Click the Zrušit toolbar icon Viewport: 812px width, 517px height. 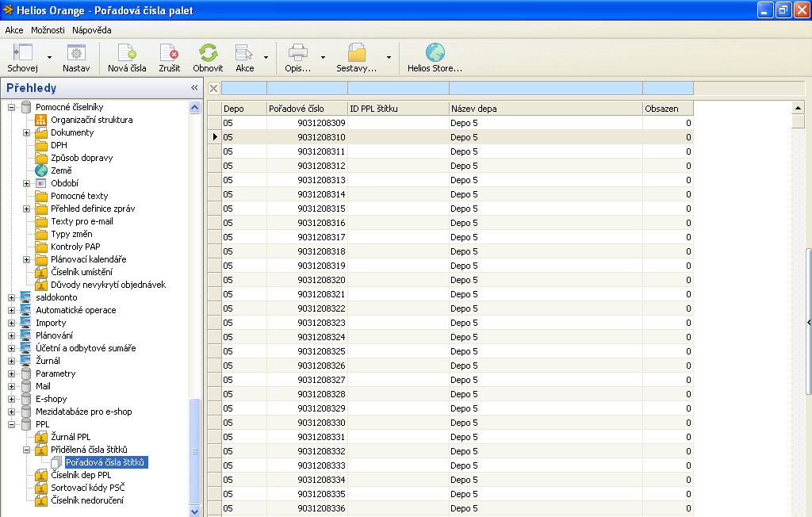(x=170, y=52)
